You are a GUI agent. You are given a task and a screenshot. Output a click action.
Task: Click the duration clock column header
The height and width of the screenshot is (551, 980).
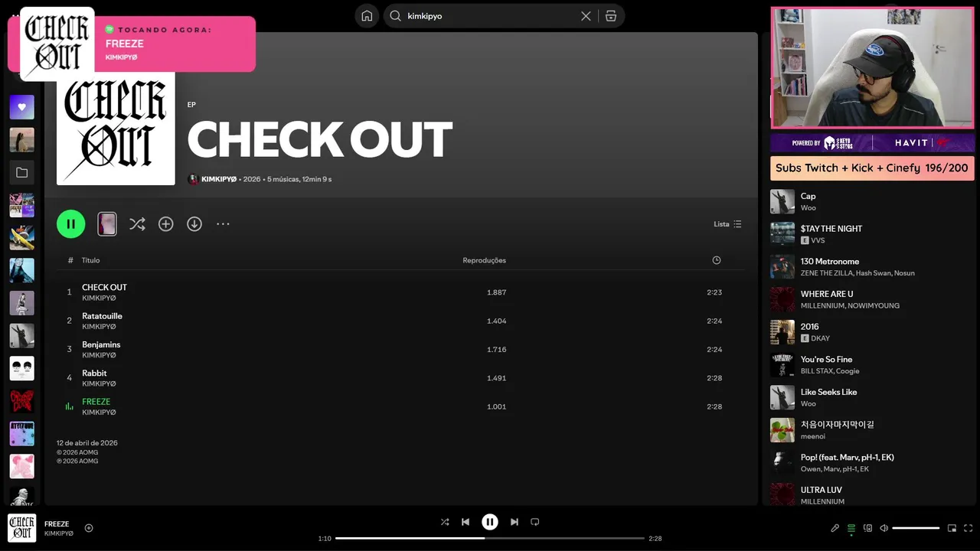(x=717, y=260)
